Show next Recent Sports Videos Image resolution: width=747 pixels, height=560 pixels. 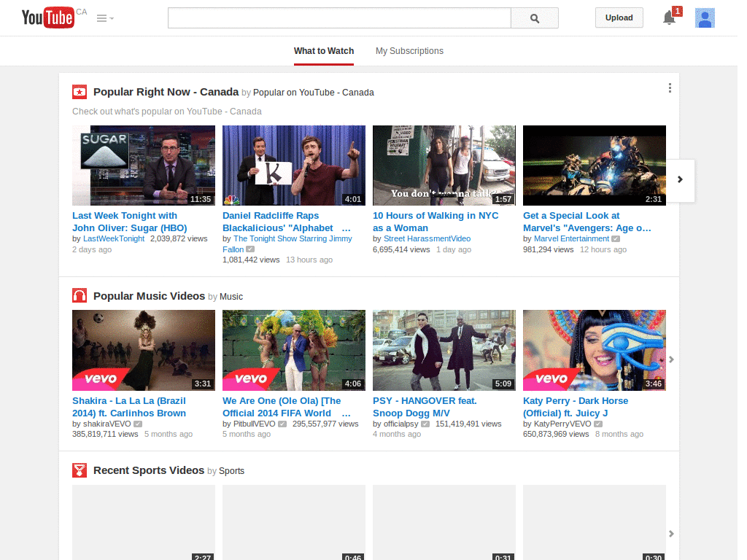coord(671,534)
